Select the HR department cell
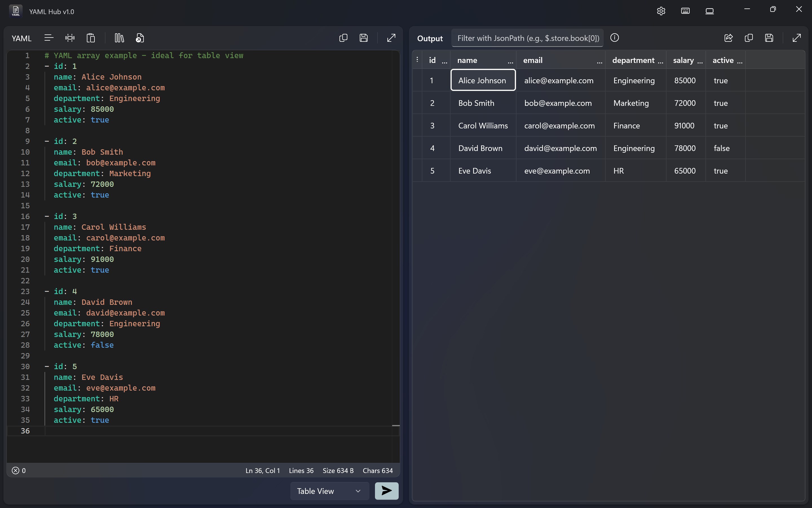Image resolution: width=812 pixels, height=508 pixels. pos(636,170)
